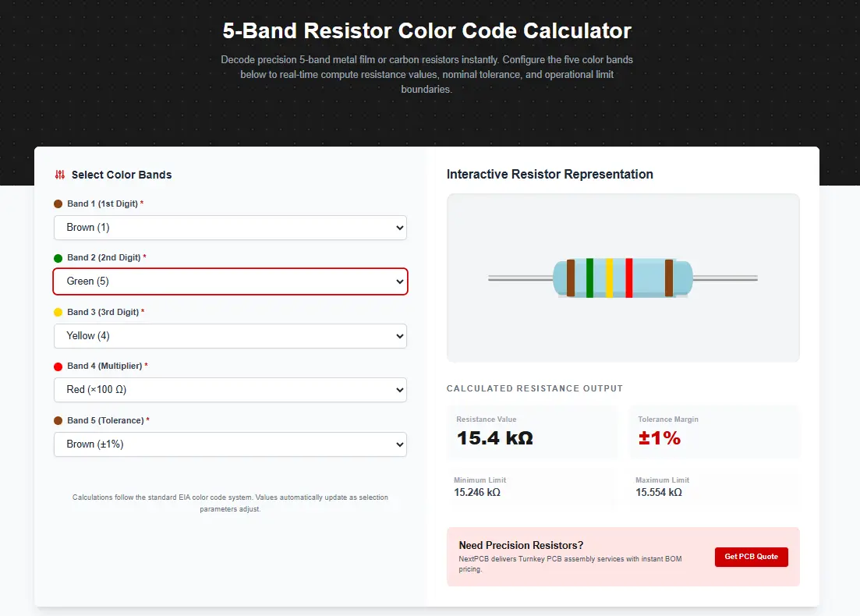Click the yellow dot next to Band 3 label
Image resolution: width=860 pixels, height=616 pixels.
point(58,312)
